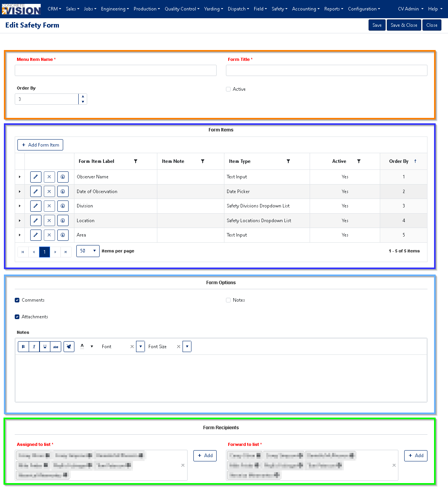Filter the Item Type column
The height and width of the screenshot is (487, 448).
coord(288,161)
